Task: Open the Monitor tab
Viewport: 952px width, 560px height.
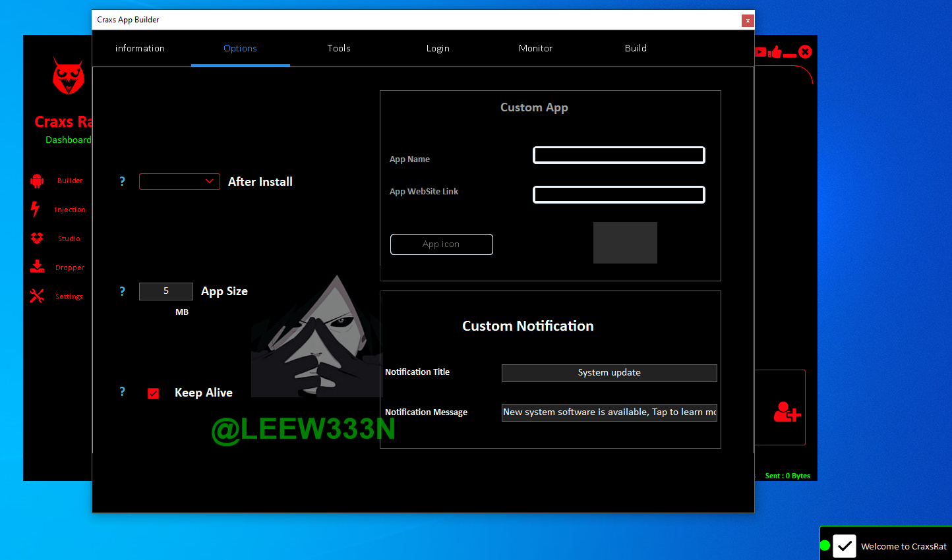Action: point(535,48)
